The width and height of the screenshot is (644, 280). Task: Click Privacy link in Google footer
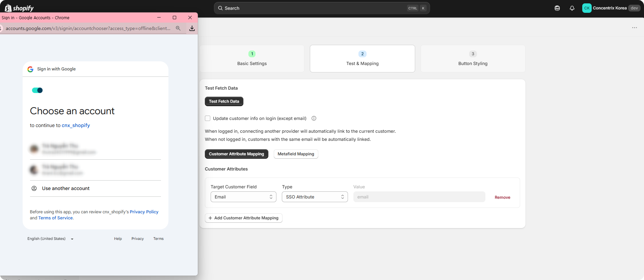coord(138,239)
